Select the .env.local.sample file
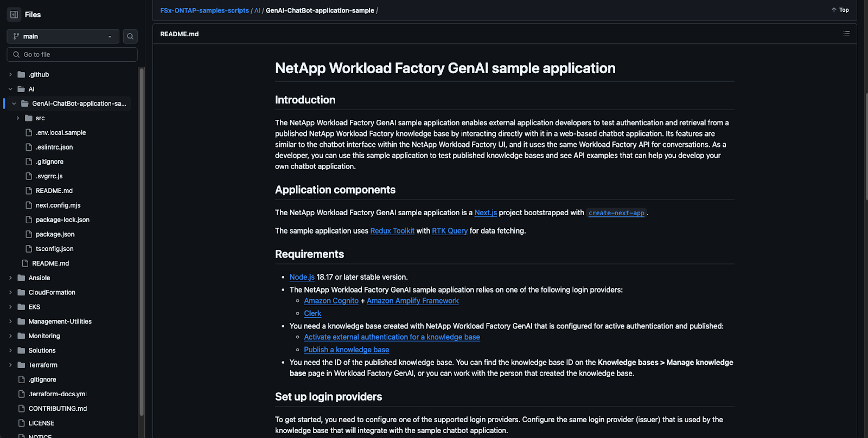The width and height of the screenshot is (868, 438). (x=61, y=133)
